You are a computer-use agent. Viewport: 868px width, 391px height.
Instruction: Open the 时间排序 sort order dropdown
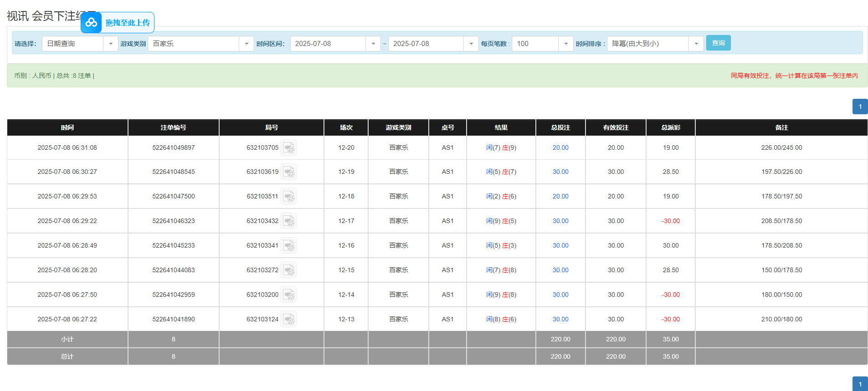coord(696,44)
